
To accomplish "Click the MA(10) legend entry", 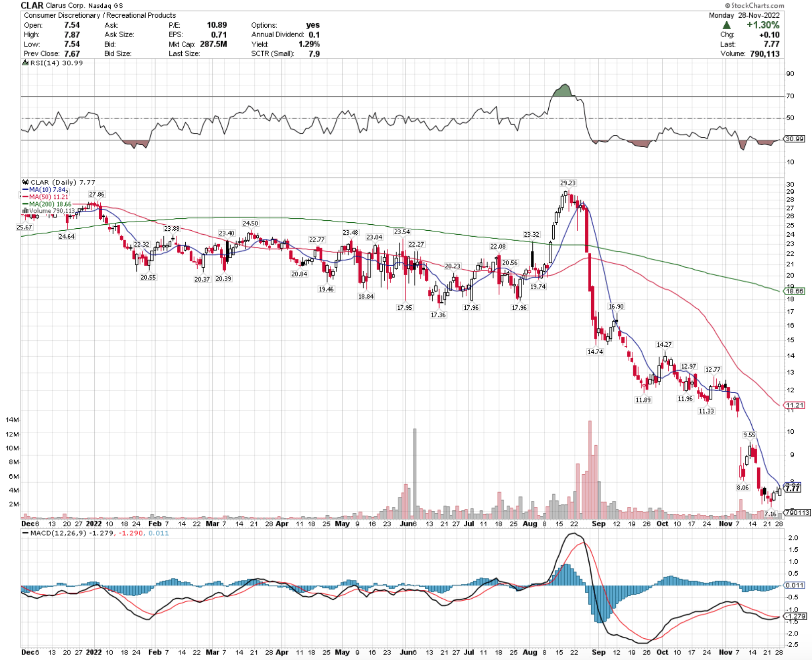I will tap(45, 190).
